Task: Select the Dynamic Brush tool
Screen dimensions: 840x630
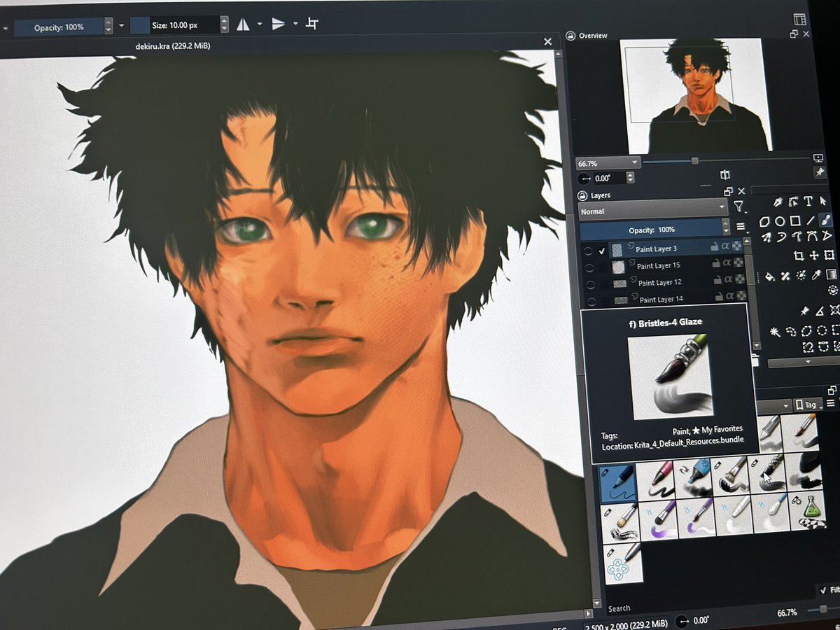Action: pyautogui.click(x=781, y=237)
